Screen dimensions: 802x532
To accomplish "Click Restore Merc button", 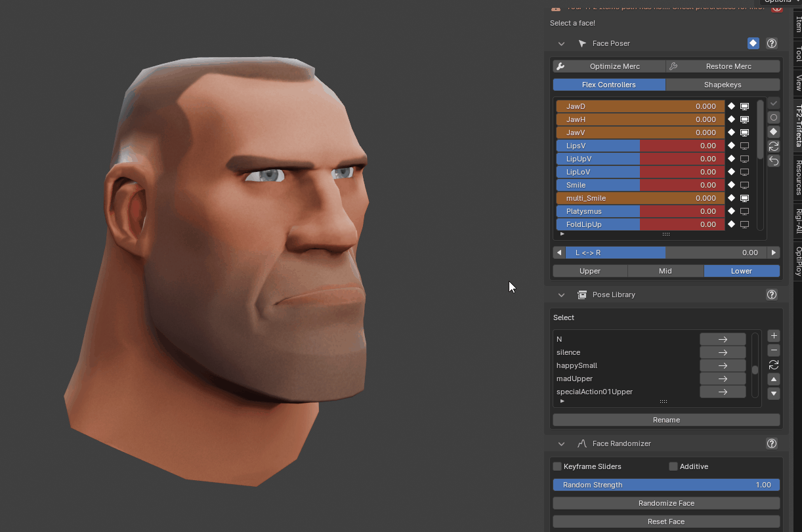I will [723, 66].
